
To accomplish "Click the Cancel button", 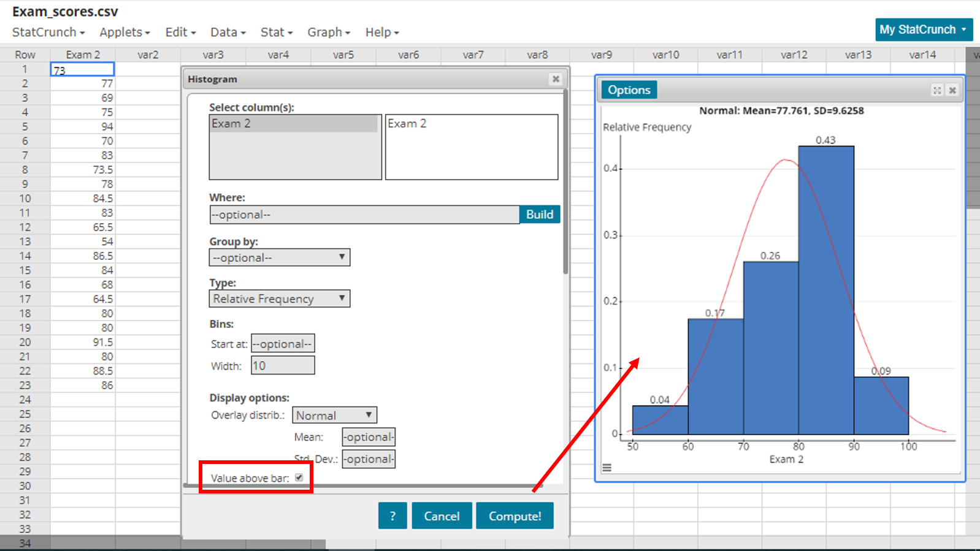I will click(442, 515).
